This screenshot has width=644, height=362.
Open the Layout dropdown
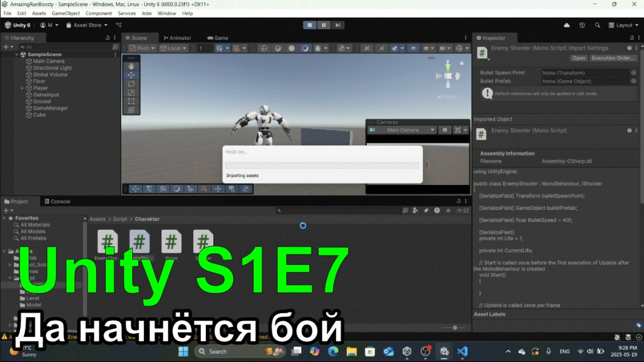pyautogui.click(x=623, y=25)
